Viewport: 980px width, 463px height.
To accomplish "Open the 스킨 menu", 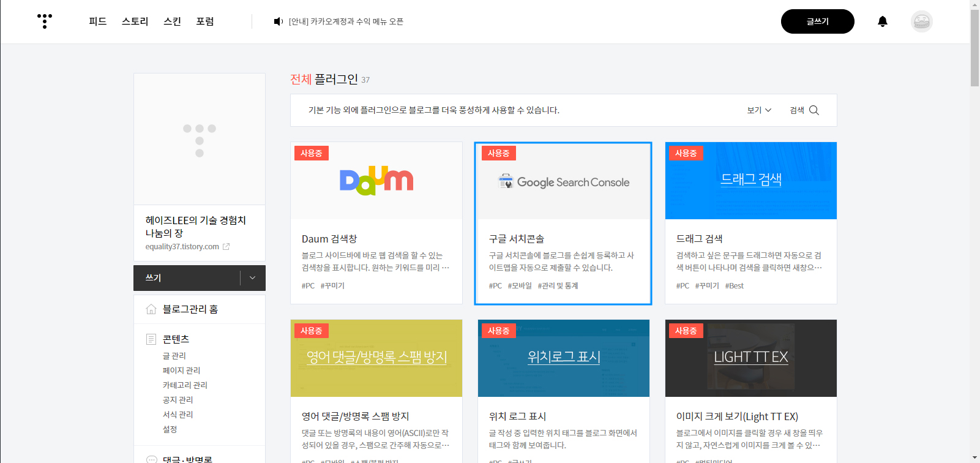I will [173, 21].
